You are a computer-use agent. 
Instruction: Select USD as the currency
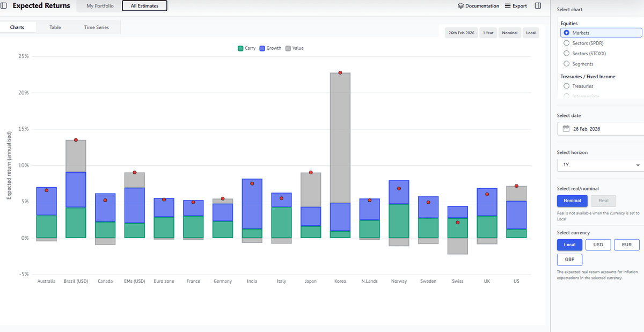click(x=598, y=244)
